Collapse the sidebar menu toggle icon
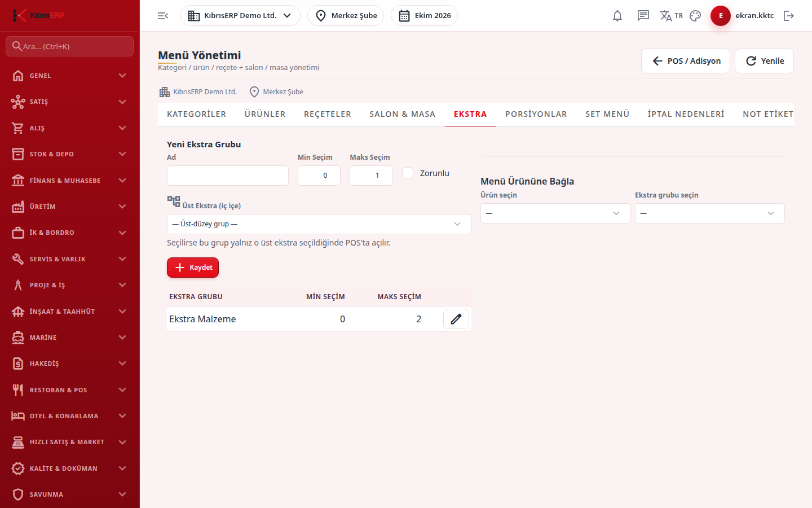The width and height of the screenshot is (812, 508). click(x=163, y=16)
